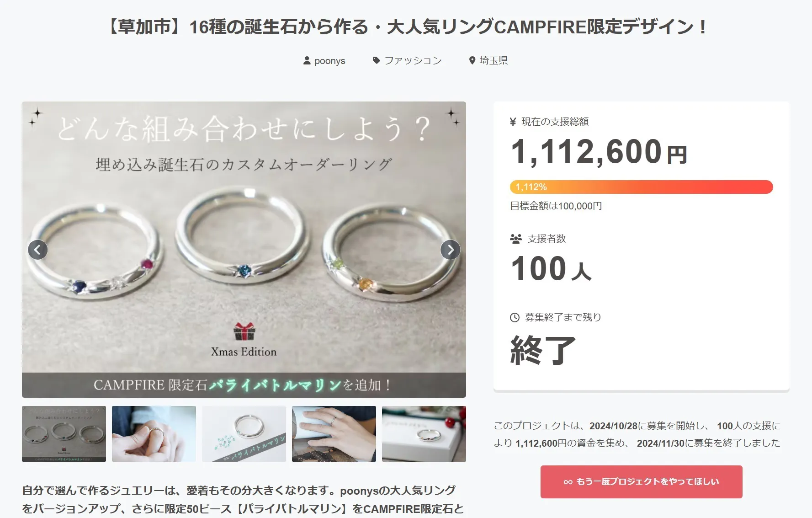
Task: Select thumbnail of ring held by fingers
Action: (x=154, y=434)
